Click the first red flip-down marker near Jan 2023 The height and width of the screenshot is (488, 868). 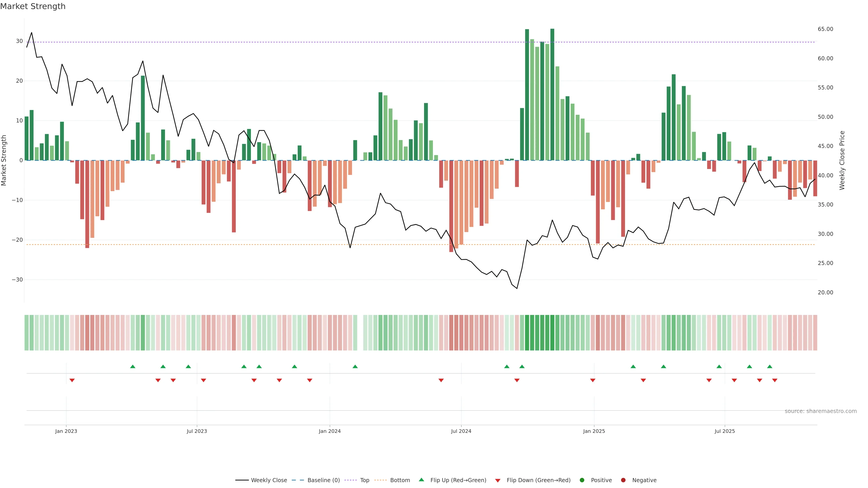pyautogui.click(x=72, y=380)
